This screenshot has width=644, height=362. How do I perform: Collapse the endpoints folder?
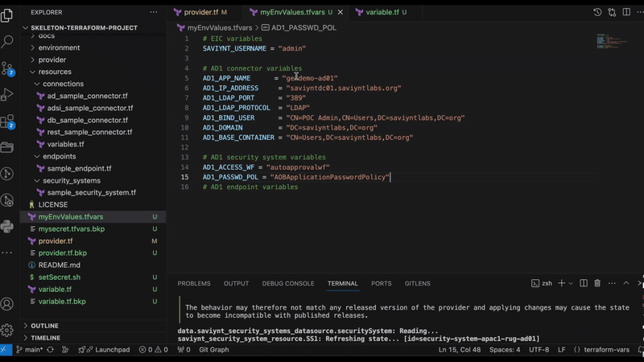point(59,156)
